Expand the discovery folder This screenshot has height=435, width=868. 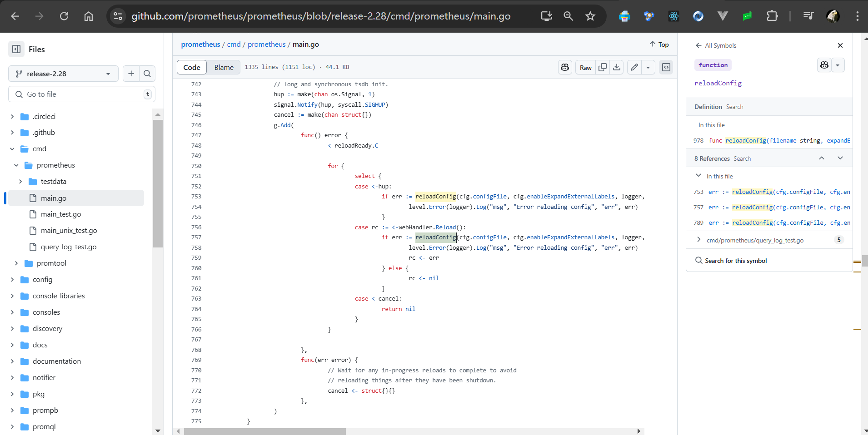click(12, 329)
